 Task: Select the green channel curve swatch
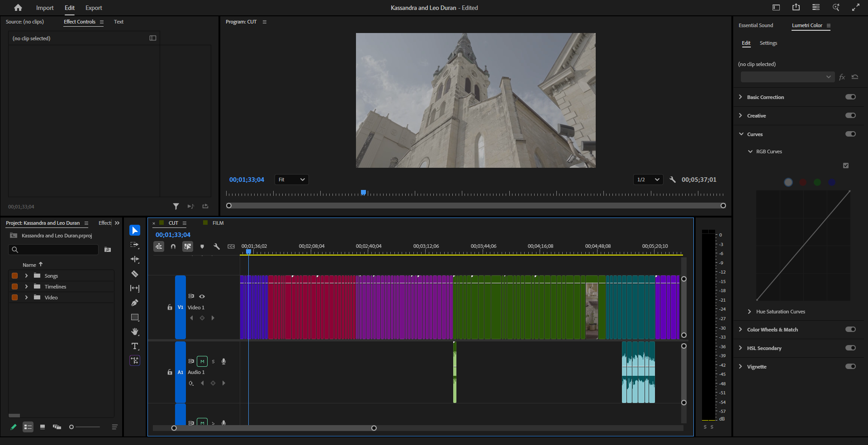[817, 182]
